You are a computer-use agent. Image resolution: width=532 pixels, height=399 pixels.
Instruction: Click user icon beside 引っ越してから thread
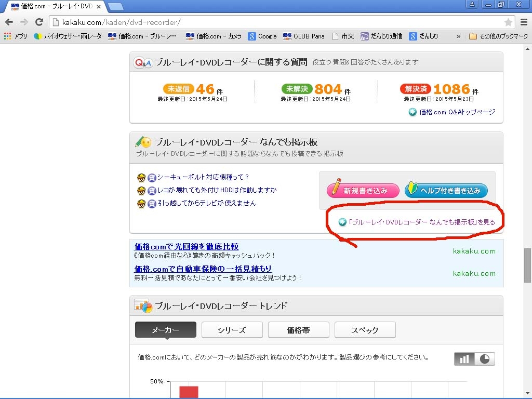[x=141, y=204]
